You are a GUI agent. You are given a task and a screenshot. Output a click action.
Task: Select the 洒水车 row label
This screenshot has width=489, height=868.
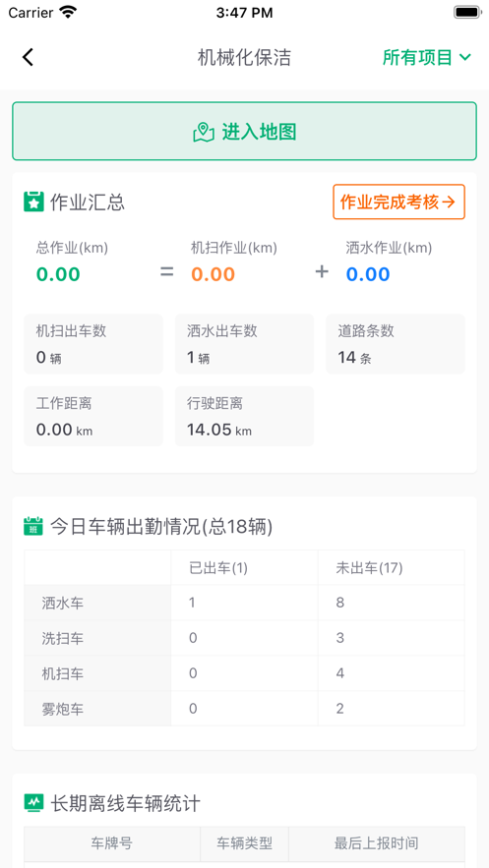click(x=63, y=603)
